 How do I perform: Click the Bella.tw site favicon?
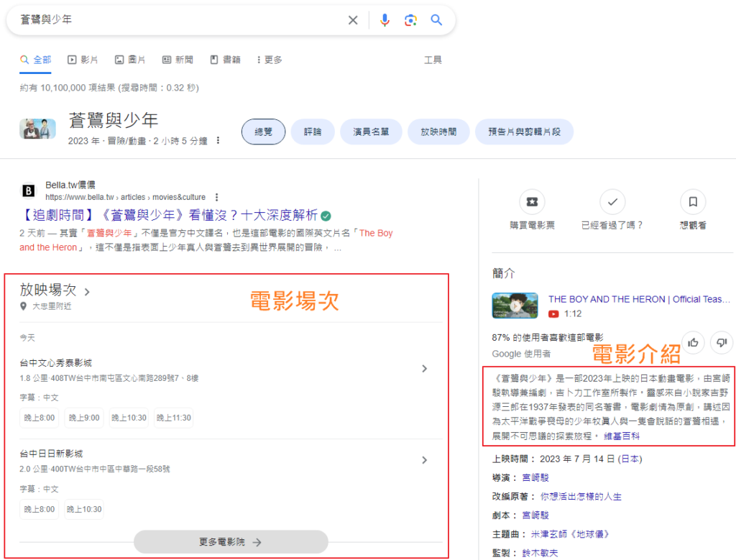29,191
